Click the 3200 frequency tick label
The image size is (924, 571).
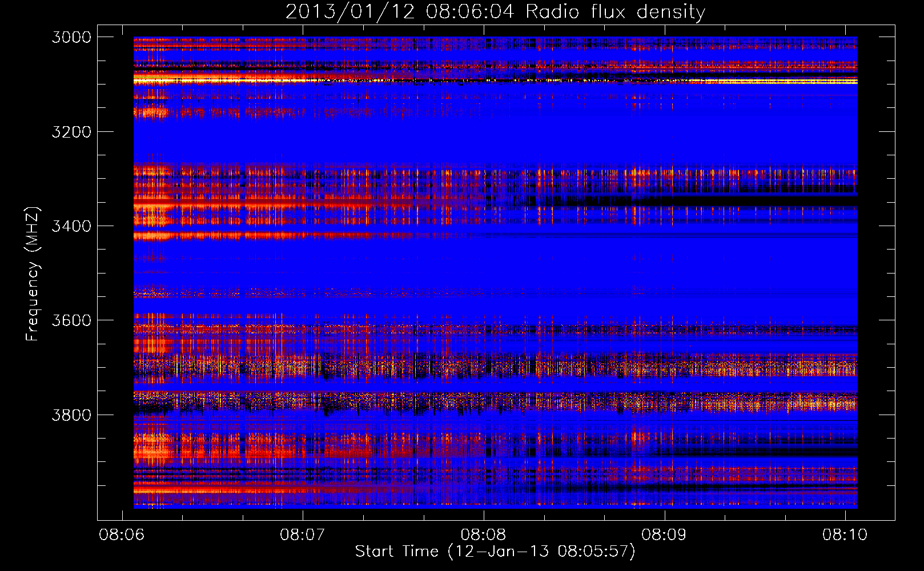(x=71, y=132)
